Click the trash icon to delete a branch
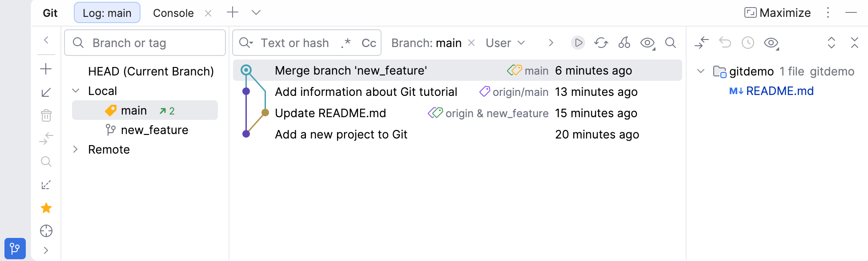Screen dimensions: 868x261 tap(46, 115)
